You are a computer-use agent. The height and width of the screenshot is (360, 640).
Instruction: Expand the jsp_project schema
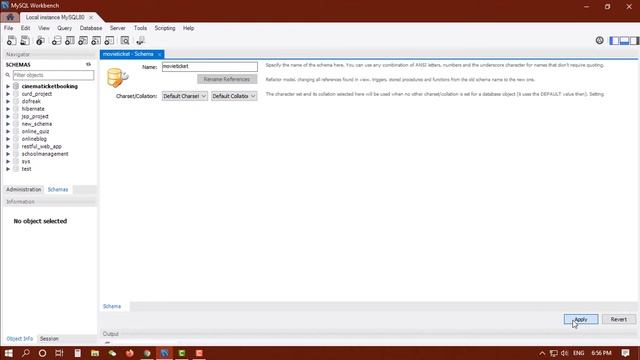coord(8,116)
